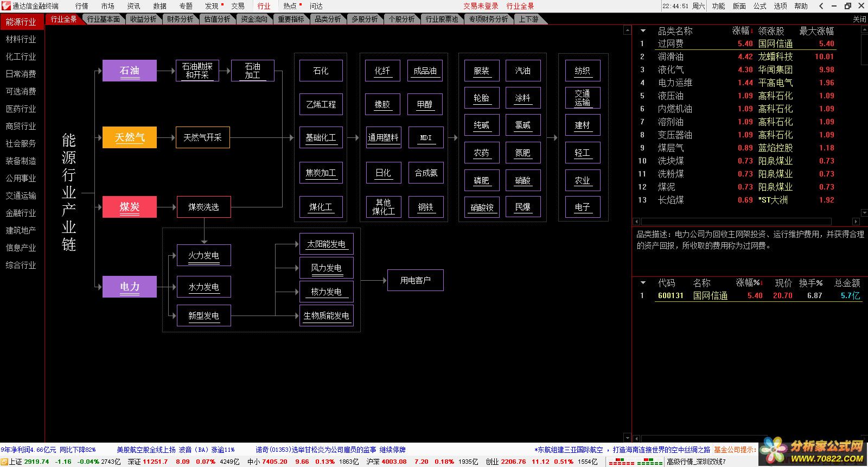The width and height of the screenshot is (868, 467).
Task: Switch to the 收益分析 tab
Action: coord(143,19)
